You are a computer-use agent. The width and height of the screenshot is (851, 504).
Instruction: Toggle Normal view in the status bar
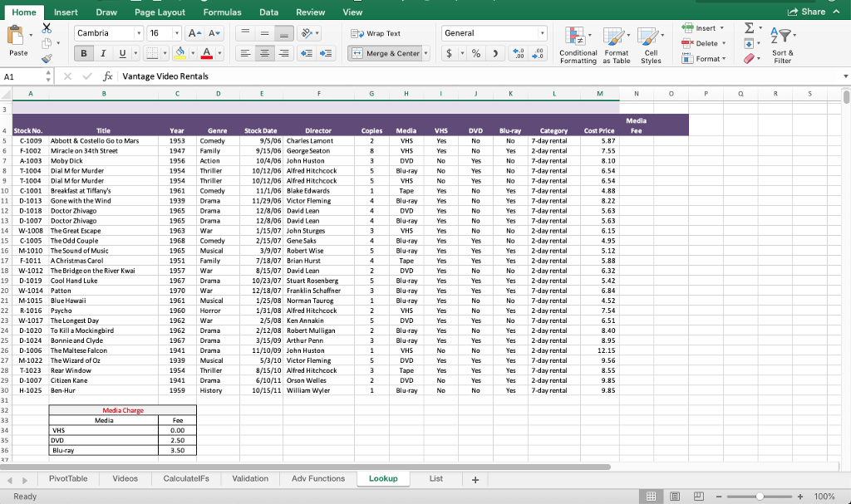(652, 496)
